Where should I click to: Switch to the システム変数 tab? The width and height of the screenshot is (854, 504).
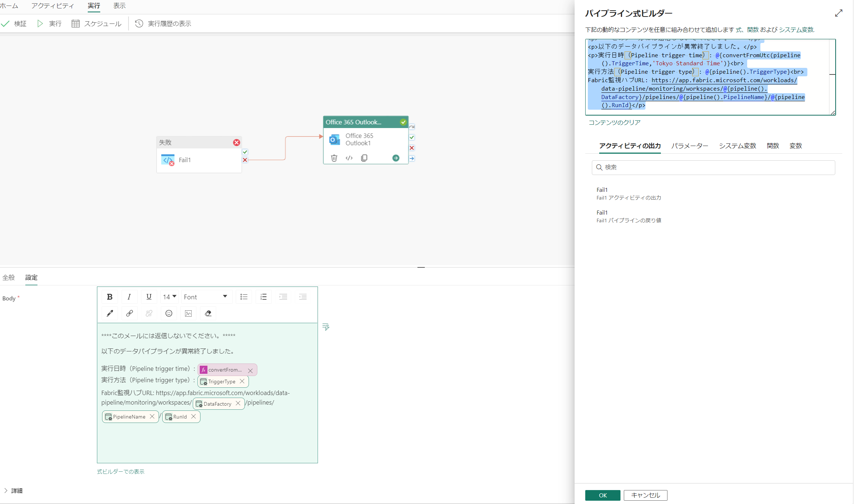tap(737, 146)
